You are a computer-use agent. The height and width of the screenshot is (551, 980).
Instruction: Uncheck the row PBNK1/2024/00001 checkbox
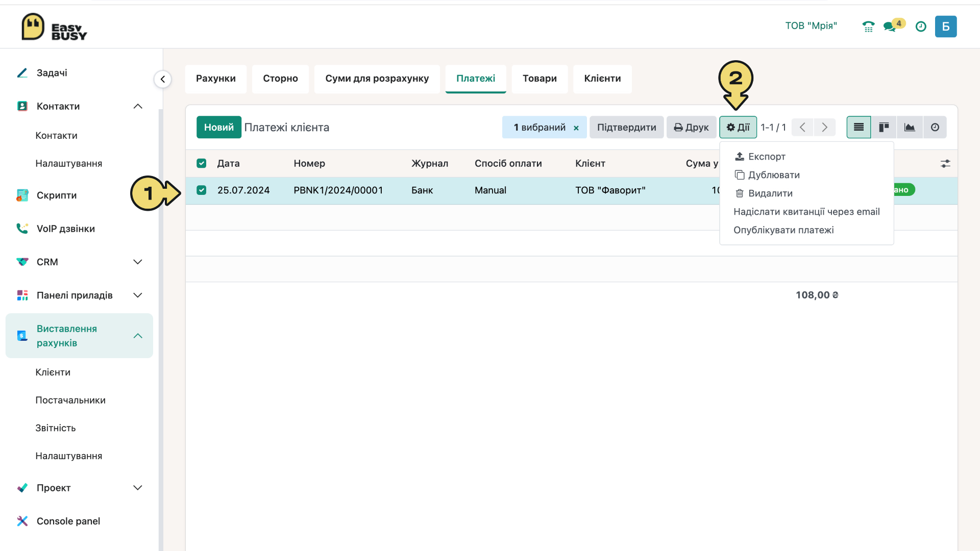202,190
